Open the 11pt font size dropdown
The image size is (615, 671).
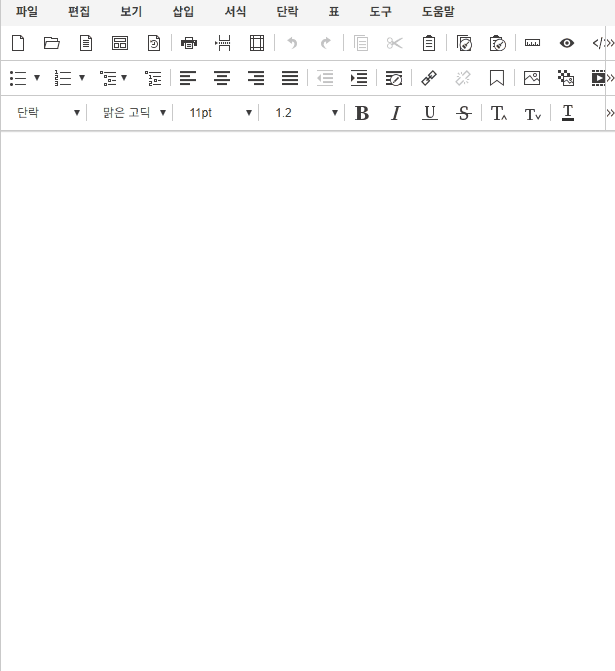220,113
